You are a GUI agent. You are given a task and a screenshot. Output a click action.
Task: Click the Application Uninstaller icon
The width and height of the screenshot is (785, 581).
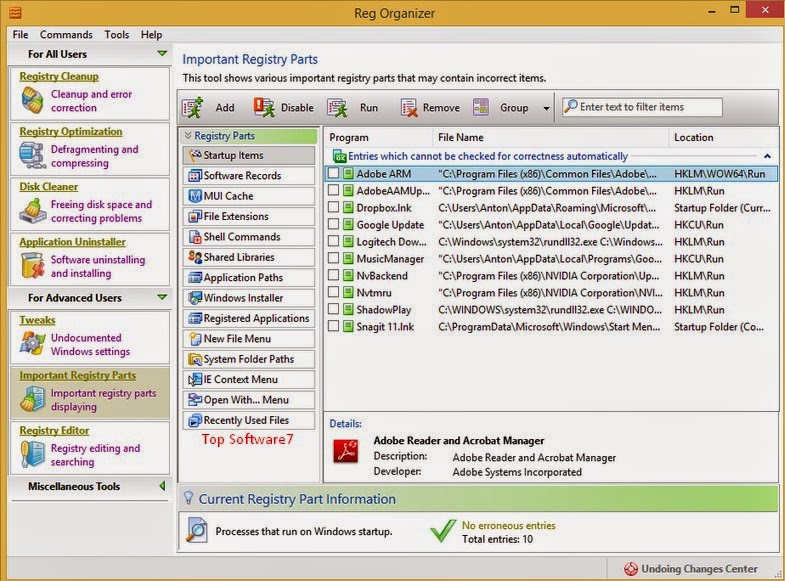click(33, 265)
